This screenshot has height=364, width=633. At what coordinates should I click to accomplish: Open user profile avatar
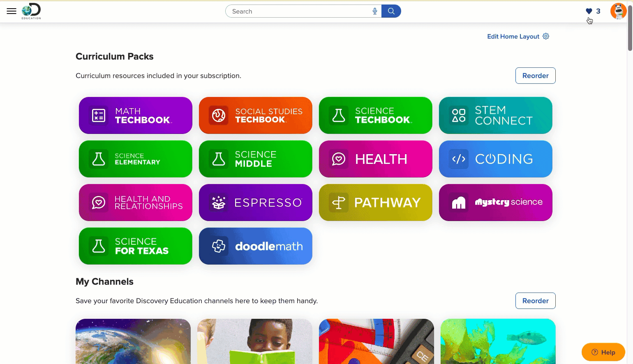(x=619, y=11)
